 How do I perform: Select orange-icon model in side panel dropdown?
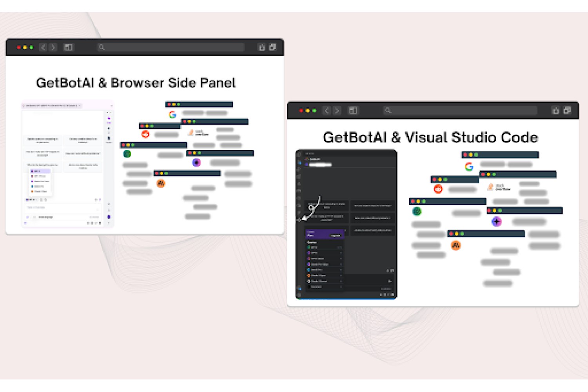click(x=40, y=191)
